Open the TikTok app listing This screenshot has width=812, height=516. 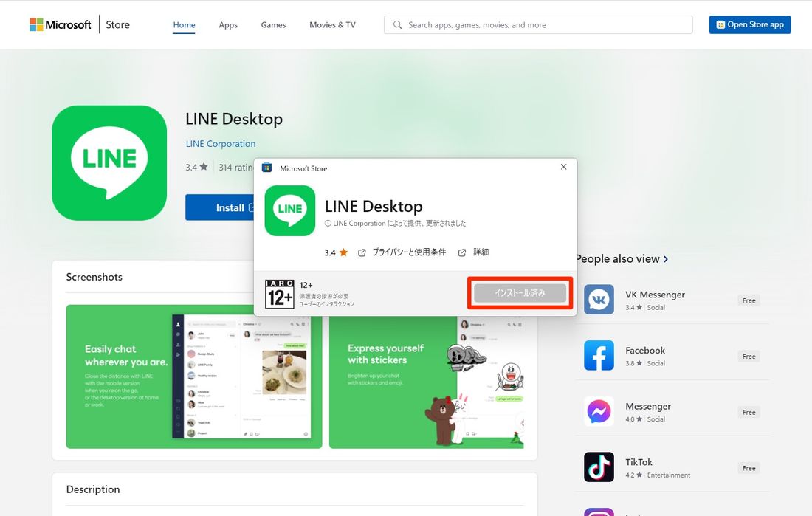[x=639, y=462]
